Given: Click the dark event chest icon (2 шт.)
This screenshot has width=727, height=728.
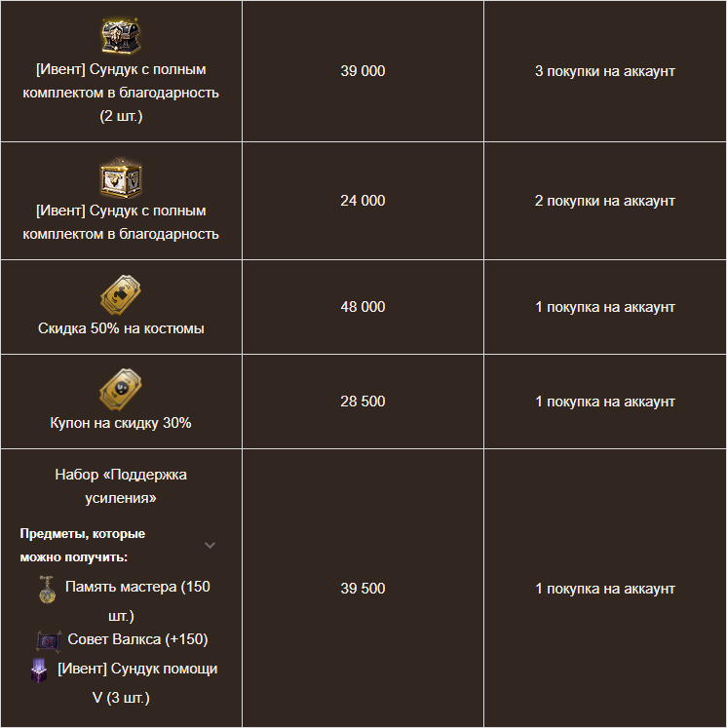Looking at the screenshot, I should tap(121, 35).
